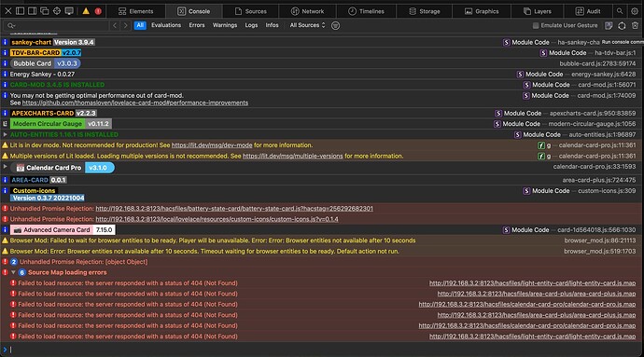Click the Module Code icon beside energy-sankey.js

click(520, 75)
